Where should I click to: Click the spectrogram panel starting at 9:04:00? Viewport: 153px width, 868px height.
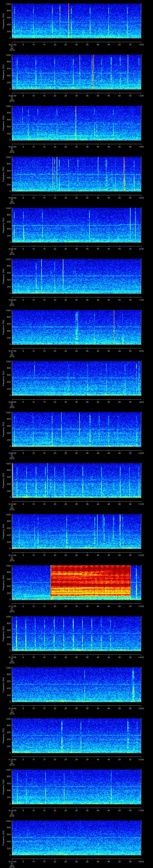pos(77,174)
